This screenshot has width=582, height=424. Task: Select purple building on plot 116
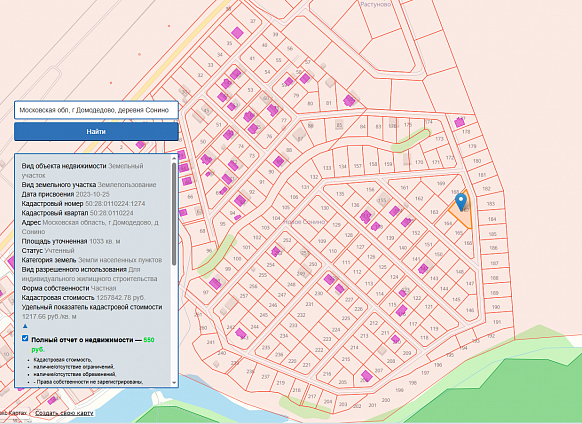[401, 310]
